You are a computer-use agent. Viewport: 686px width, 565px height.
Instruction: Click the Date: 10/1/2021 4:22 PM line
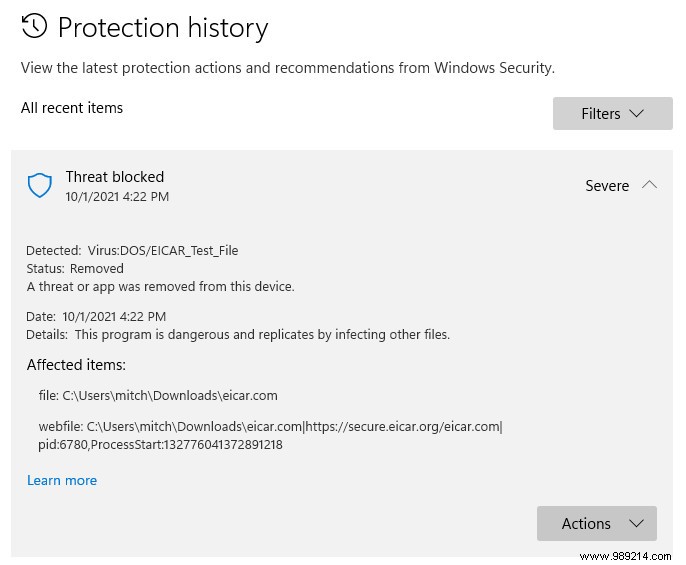pos(96,316)
